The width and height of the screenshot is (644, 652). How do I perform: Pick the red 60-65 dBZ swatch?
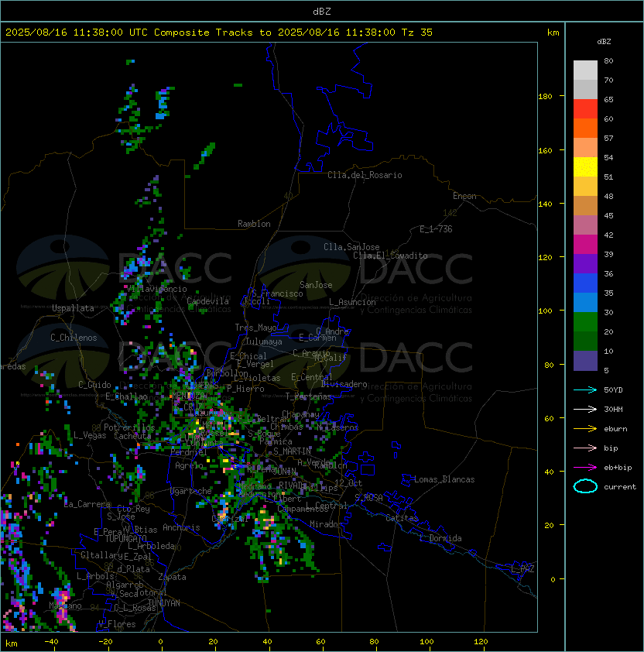(585, 109)
